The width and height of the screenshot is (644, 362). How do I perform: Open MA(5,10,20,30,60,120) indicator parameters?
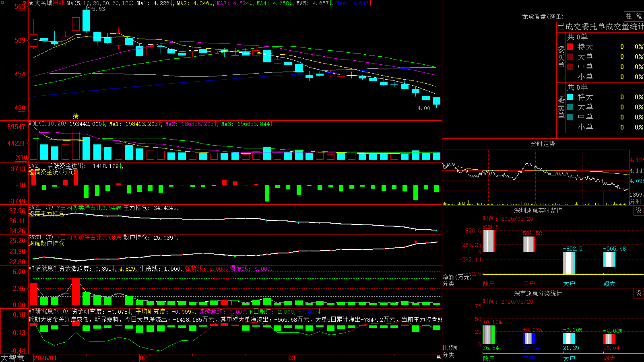click(x=100, y=3)
